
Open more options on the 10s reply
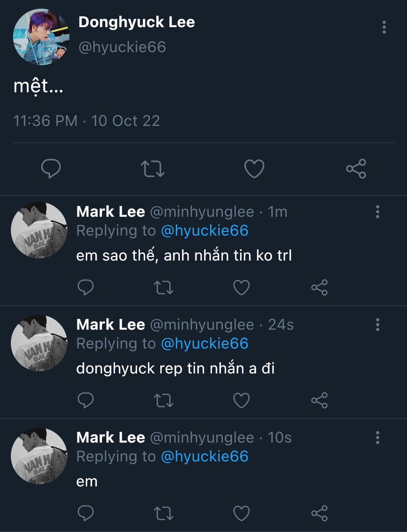click(x=377, y=438)
